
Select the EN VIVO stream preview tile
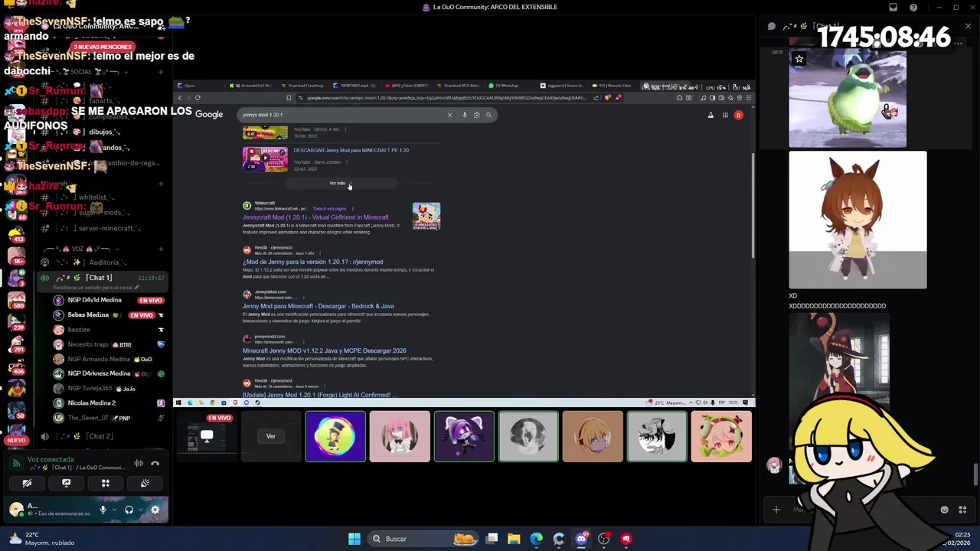(206, 436)
